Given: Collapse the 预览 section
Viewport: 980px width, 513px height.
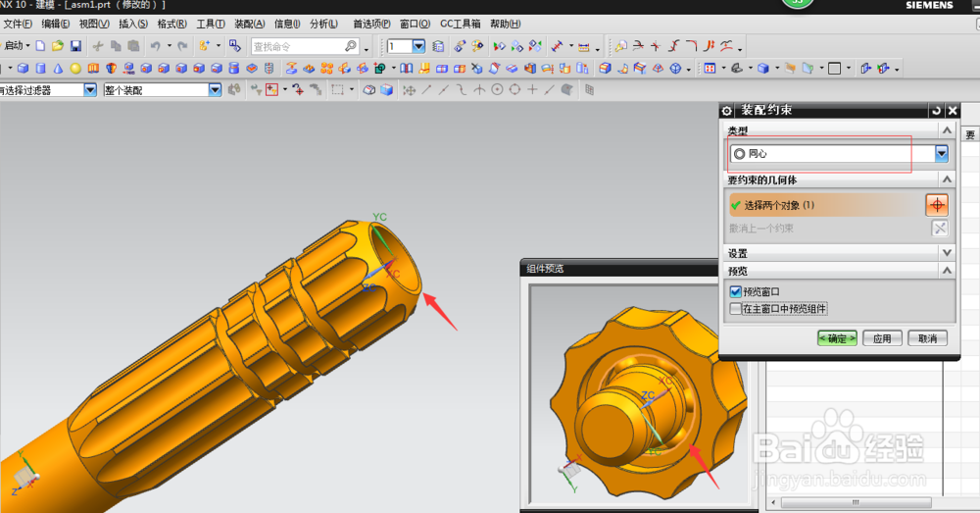Looking at the screenshot, I should point(947,271).
